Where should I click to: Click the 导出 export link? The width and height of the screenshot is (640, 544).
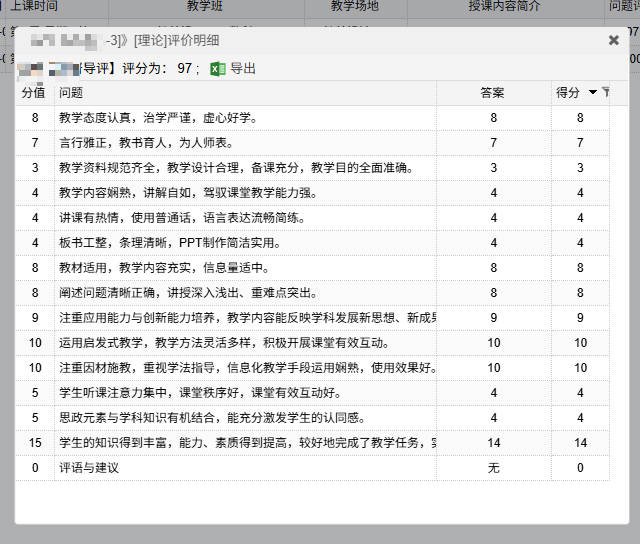[243, 69]
